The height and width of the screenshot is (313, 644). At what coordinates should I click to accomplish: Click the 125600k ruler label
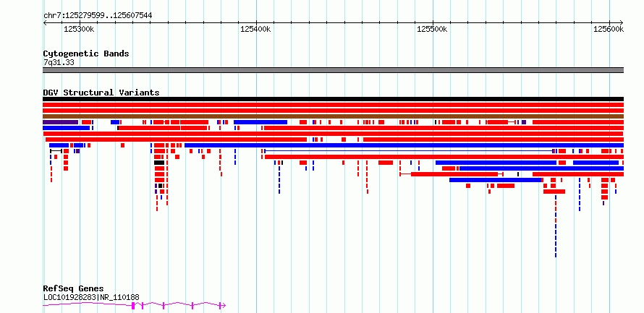point(609,29)
